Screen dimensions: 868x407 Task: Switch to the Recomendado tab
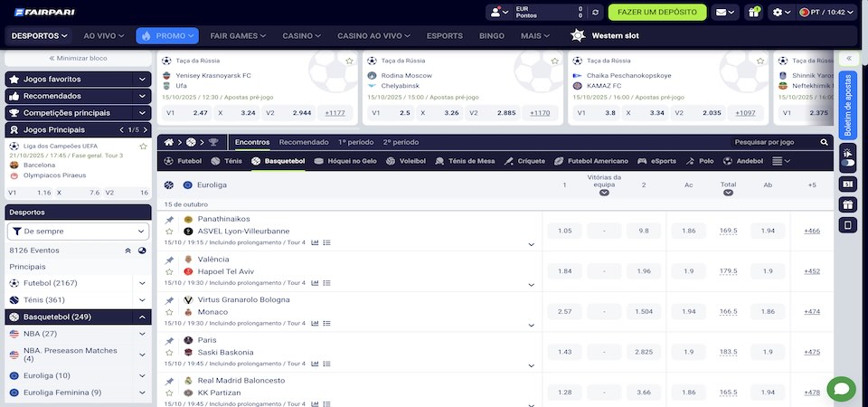[304, 142]
